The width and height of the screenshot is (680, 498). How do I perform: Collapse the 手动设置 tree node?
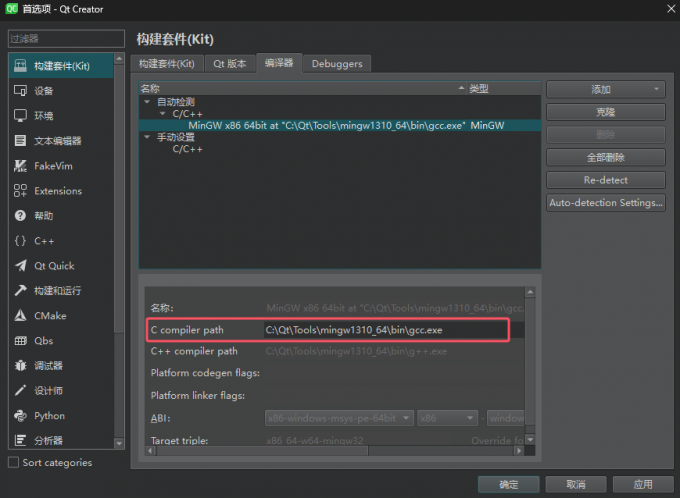coord(147,137)
